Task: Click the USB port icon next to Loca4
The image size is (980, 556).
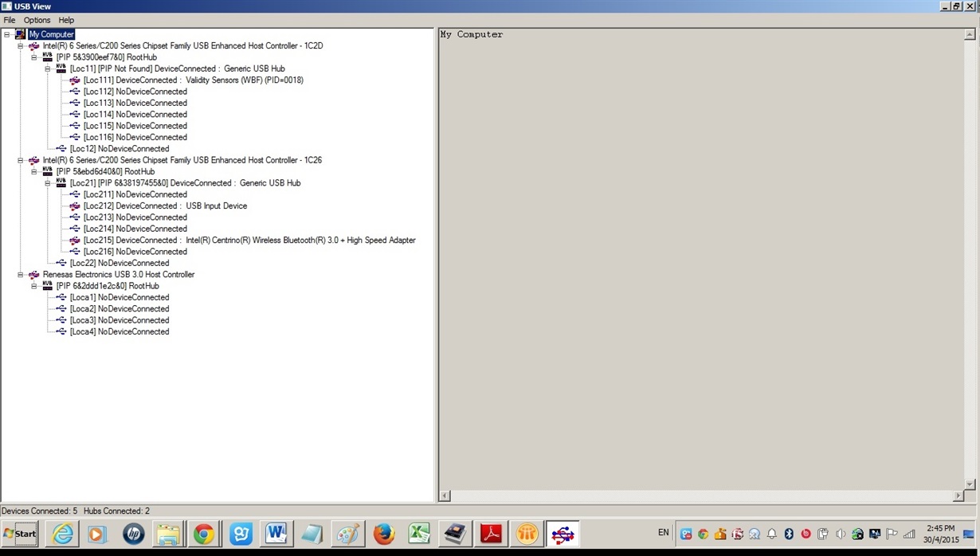Action: pyautogui.click(x=61, y=331)
